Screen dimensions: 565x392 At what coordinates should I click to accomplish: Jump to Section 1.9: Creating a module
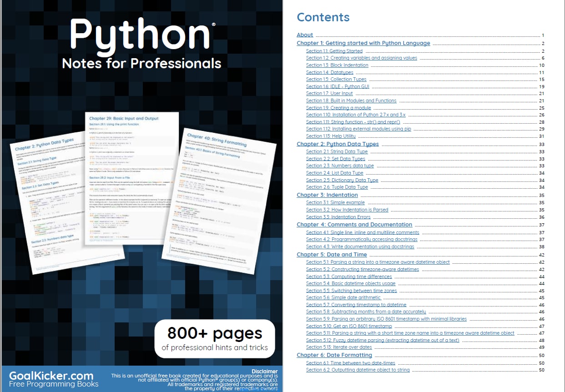point(338,108)
